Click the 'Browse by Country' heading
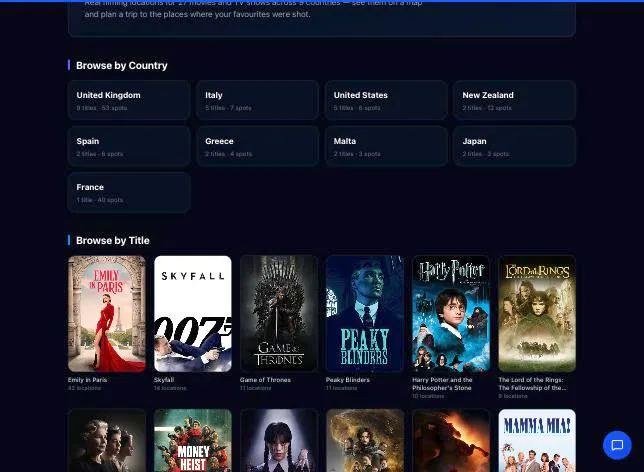The width and height of the screenshot is (644, 472). pos(122,65)
